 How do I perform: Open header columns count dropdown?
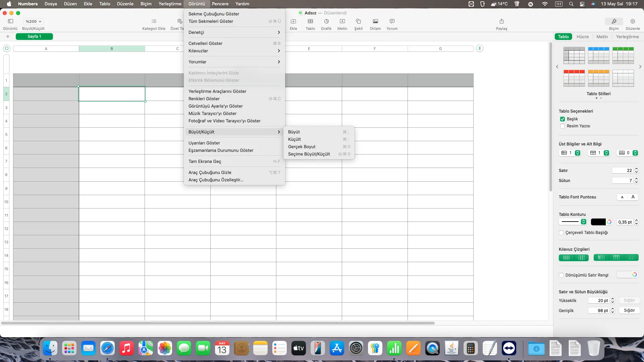pos(570,153)
